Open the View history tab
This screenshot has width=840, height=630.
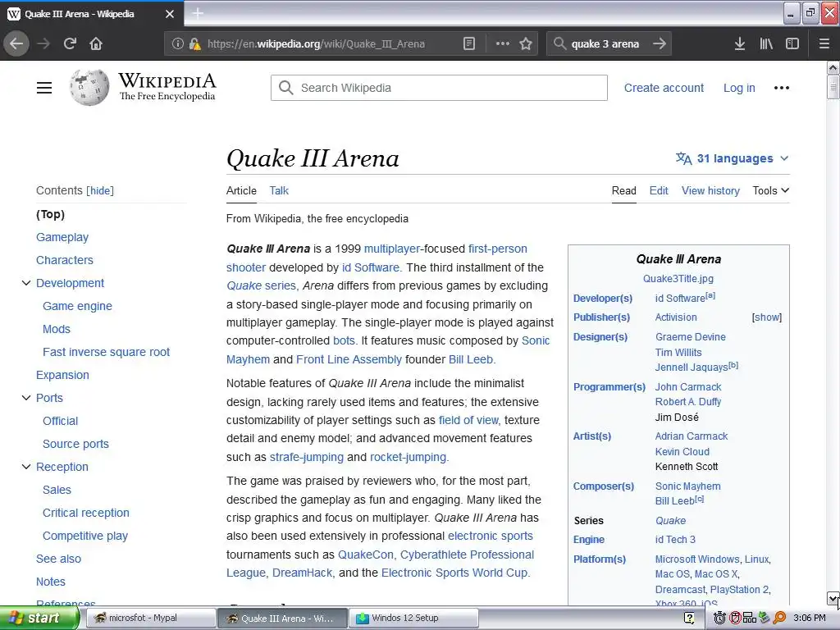(710, 190)
